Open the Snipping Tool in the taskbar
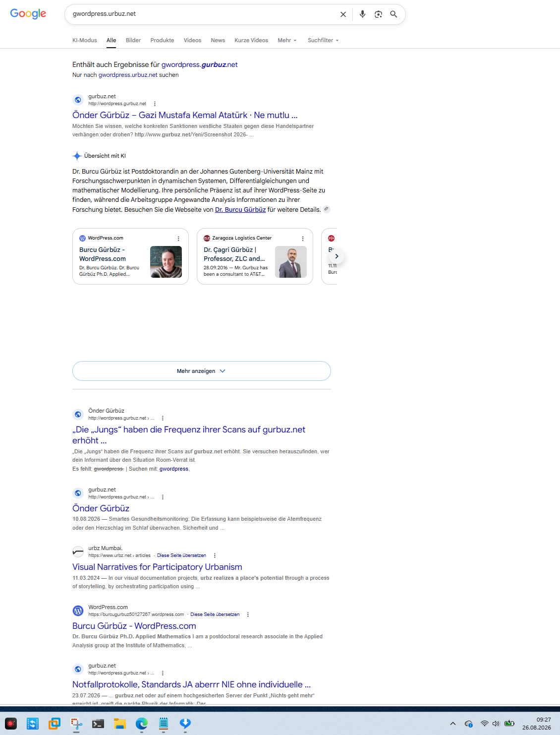The width and height of the screenshot is (560, 735). [x=76, y=724]
